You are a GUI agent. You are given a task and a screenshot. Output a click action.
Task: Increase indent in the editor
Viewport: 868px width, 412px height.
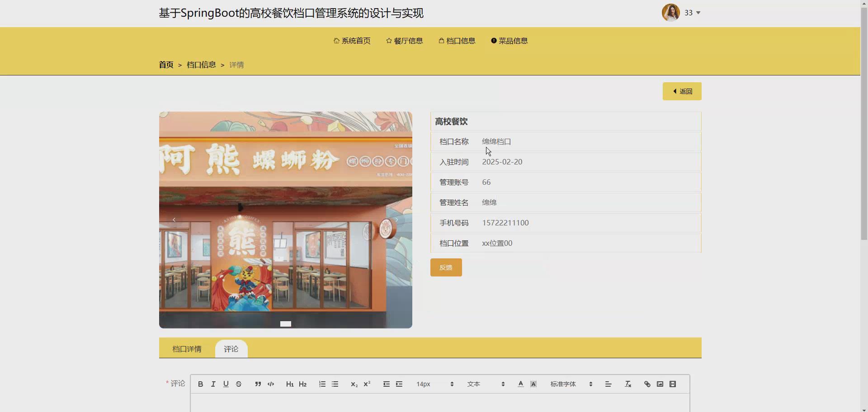[x=399, y=384]
